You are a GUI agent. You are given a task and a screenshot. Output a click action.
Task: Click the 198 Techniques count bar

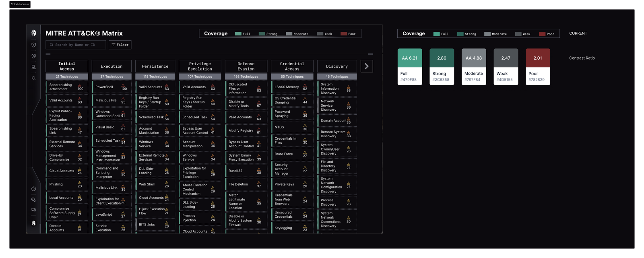click(246, 76)
